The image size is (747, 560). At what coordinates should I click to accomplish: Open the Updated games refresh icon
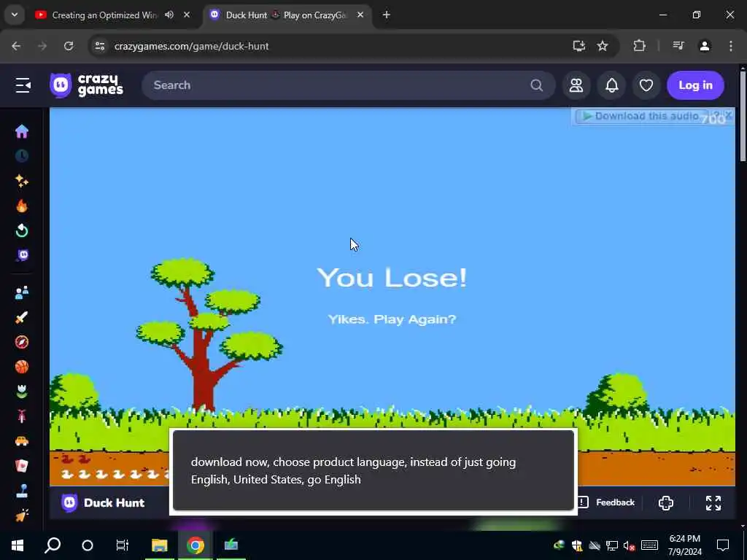[21, 230]
